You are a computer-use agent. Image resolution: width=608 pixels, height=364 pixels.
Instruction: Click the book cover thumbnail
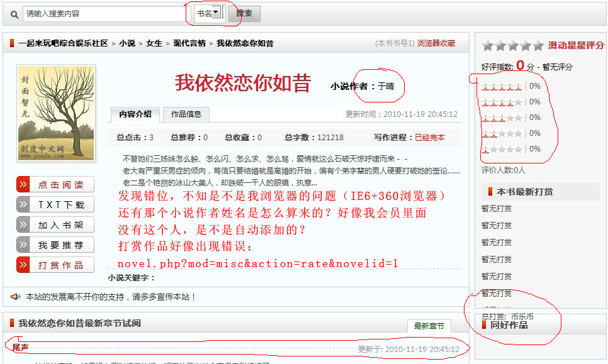[56, 113]
